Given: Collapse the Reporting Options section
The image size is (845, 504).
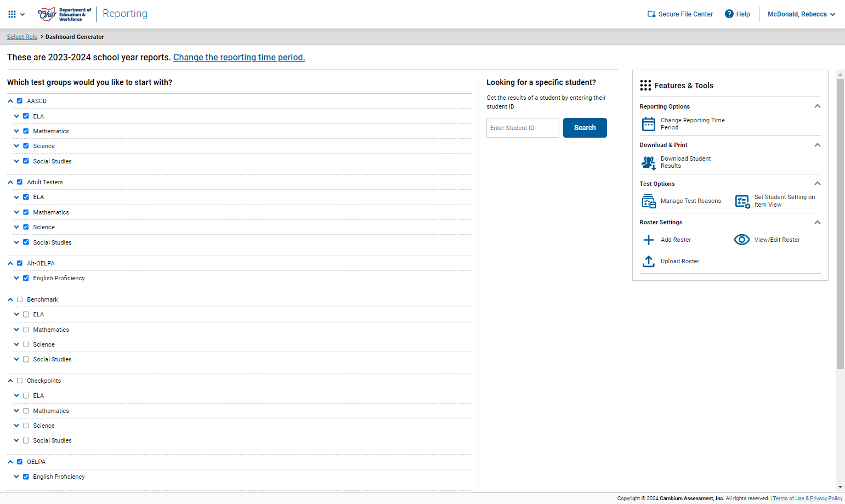Looking at the screenshot, I should point(817,106).
